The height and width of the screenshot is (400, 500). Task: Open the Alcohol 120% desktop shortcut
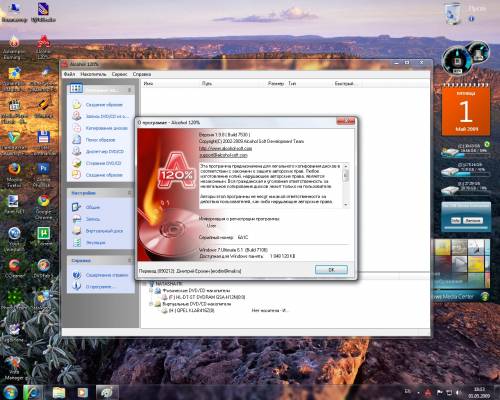click(43, 47)
